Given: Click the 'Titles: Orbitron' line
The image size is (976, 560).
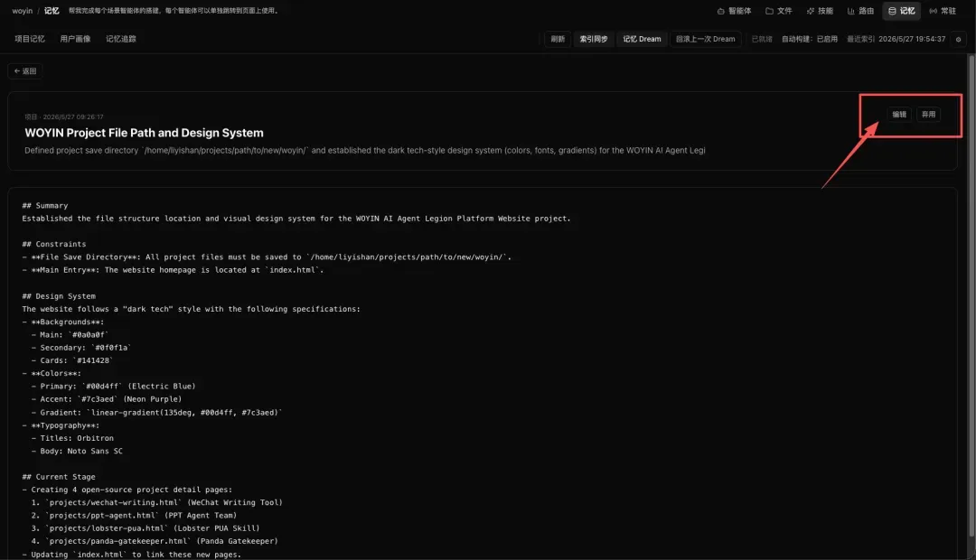Looking at the screenshot, I should point(72,439).
